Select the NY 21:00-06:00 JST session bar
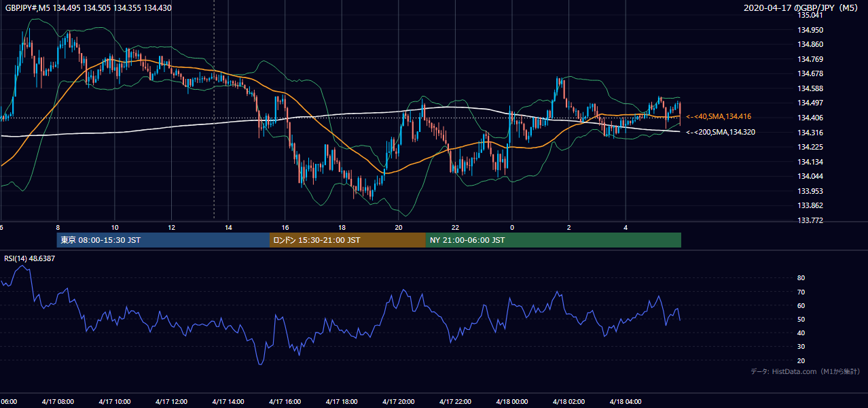Image resolution: width=868 pixels, height=408 pixels. 554,240
